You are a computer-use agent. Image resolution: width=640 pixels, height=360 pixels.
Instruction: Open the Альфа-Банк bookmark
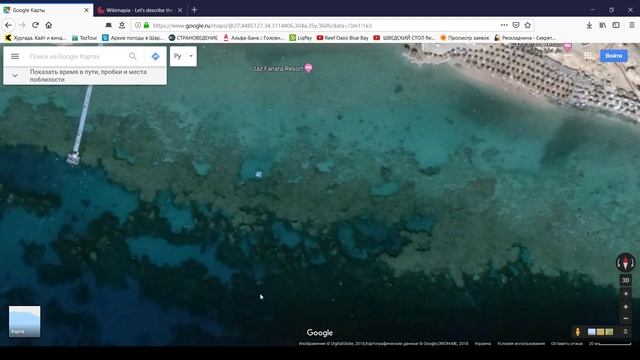coord(253,38)
